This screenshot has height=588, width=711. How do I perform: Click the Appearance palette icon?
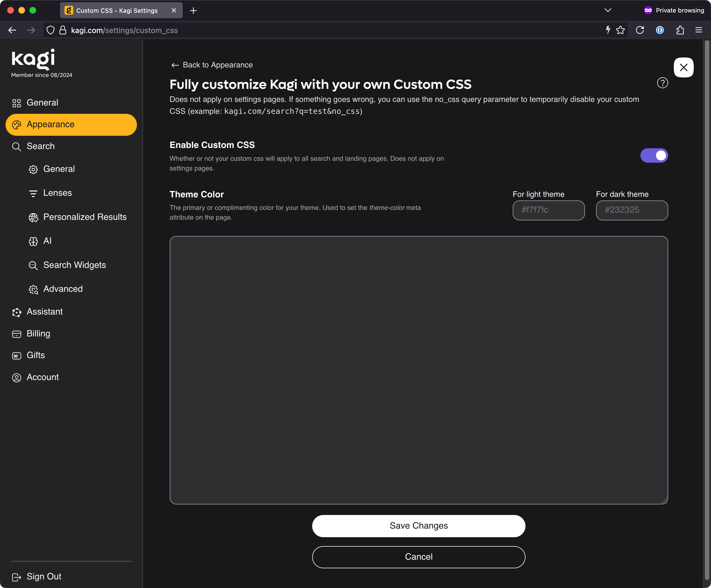[17, 125]
